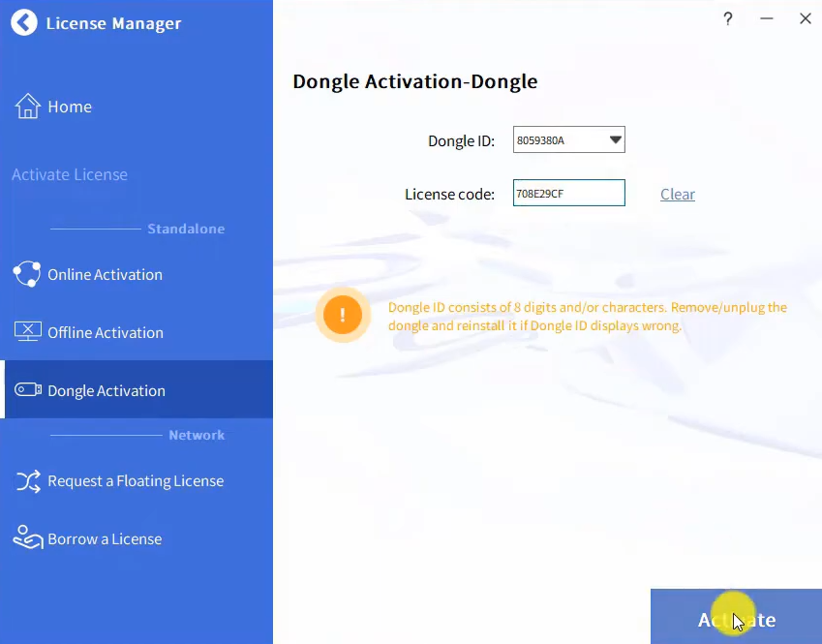This screenshot has height=644, width=822.
Task: Click the Dongle Activation-Dongle title
Action: [414, 81]
